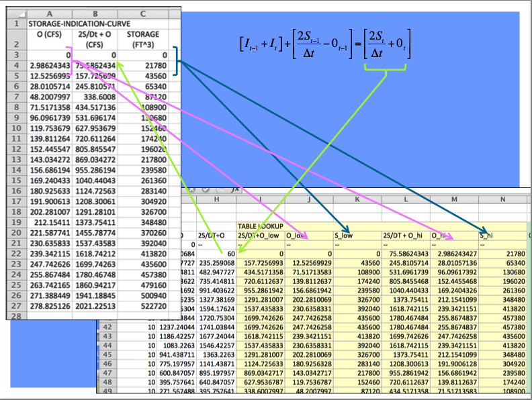Click cell containing 65340 in column N
This screenshot has width=532, height=400.
tap(503, 263)
